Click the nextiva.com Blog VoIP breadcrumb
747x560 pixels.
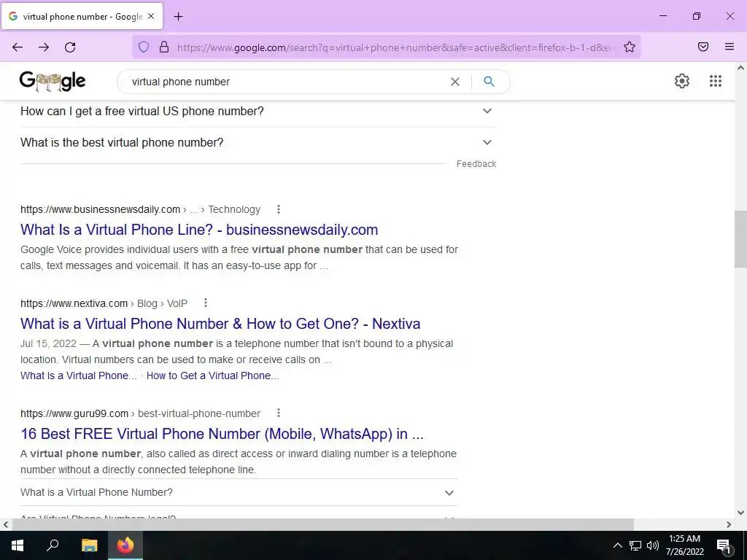pos(104,303)
